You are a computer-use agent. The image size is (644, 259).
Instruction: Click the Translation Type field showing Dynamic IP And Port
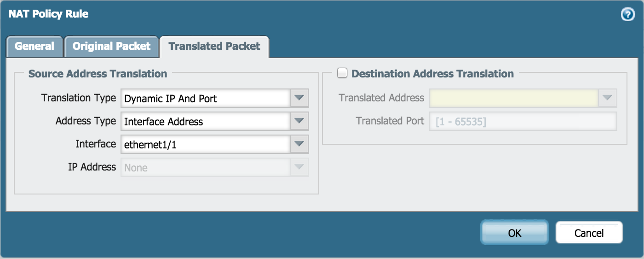[x=206, y=98]
